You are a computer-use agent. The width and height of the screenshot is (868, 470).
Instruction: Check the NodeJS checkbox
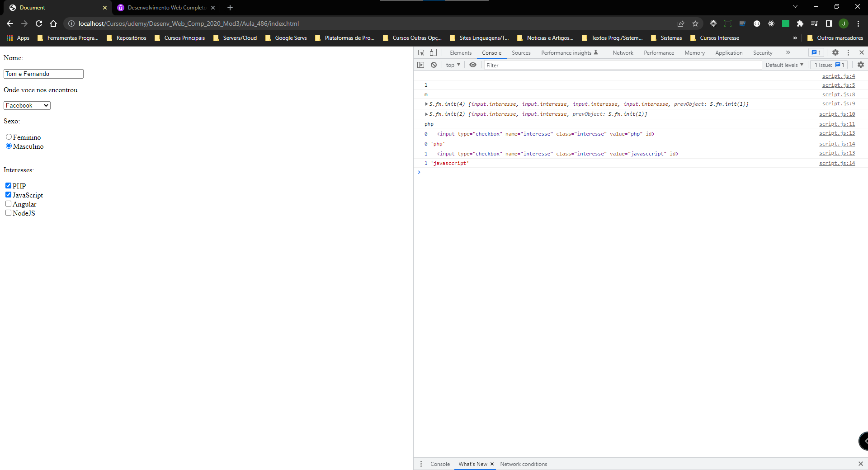(8, 213)
